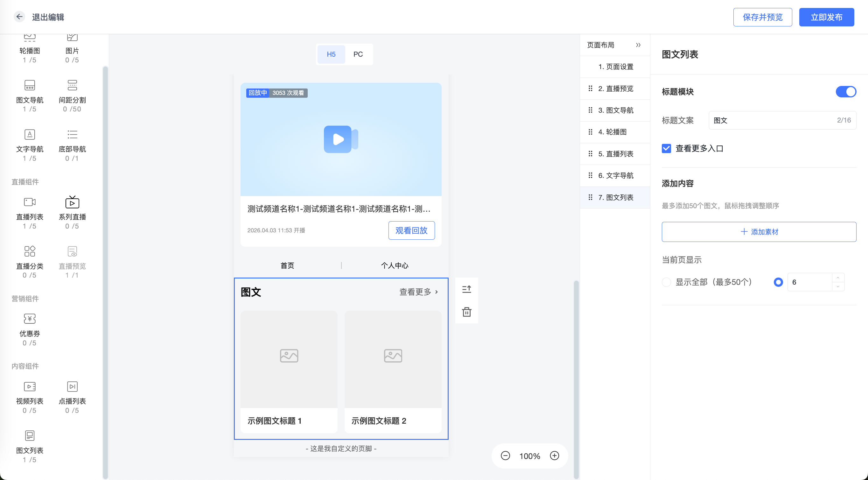
Task: Click the 回放中 status badge
Action: [258, 93]
